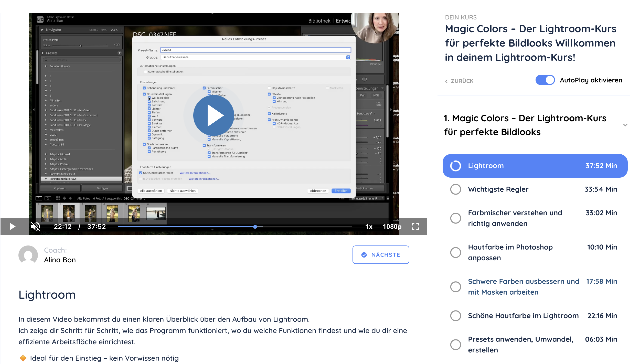640x364 pixels.
Task: Click the coach avatar for Alina Bon
Action: (28, 255)
